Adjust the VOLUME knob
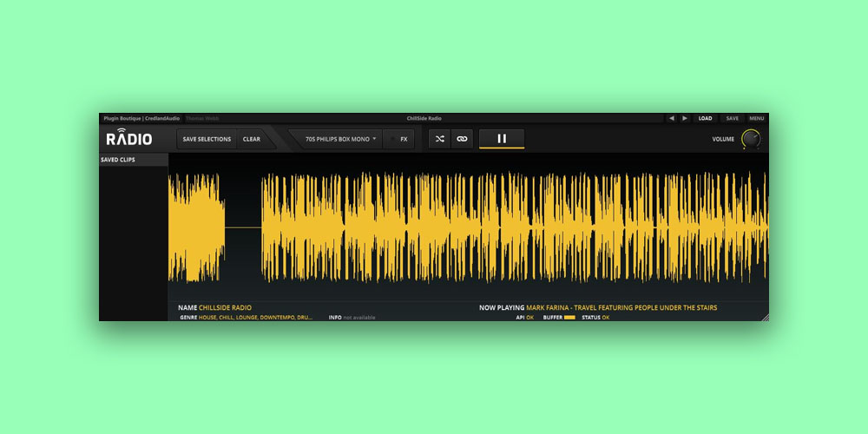Viewport: 868px width, 434px height. [x=751, y=139]
